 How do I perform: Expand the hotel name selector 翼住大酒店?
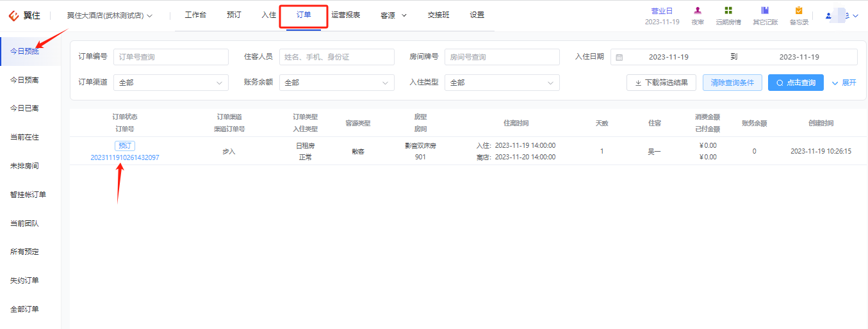(x=110, y=15)
